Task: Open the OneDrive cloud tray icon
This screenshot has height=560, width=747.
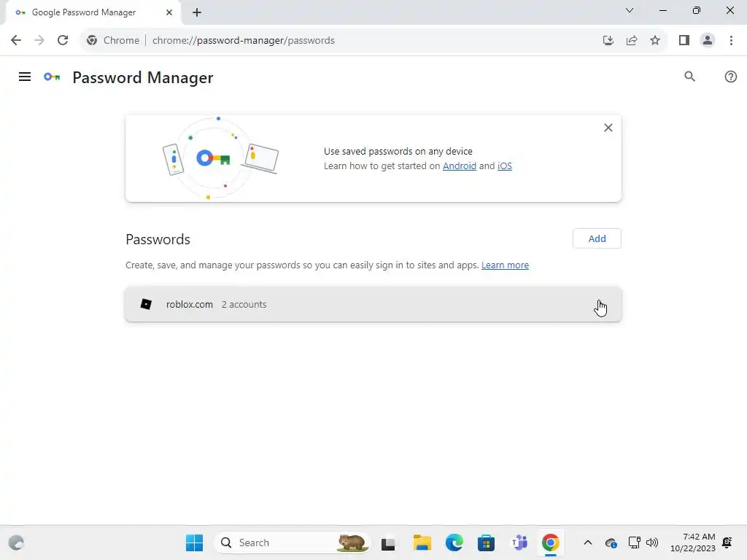Action: click(611, 542)
